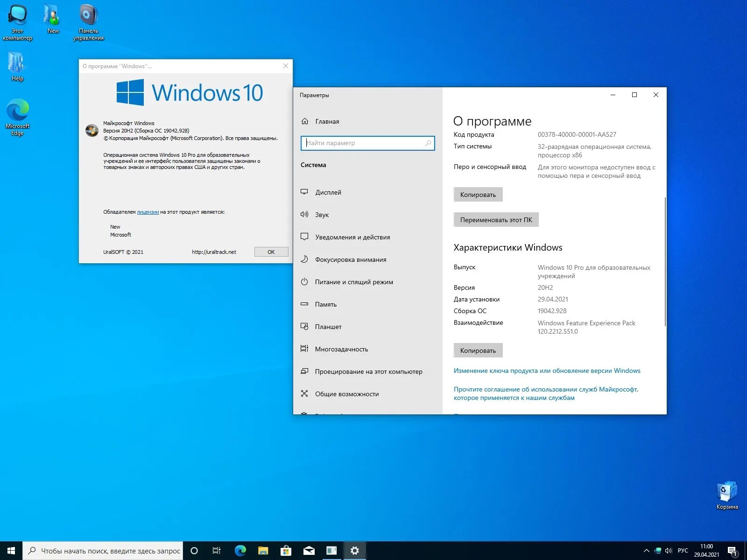Click the Версия value 20H2 in Settings
The image size is (747, 560).
[x=545, y=287]
